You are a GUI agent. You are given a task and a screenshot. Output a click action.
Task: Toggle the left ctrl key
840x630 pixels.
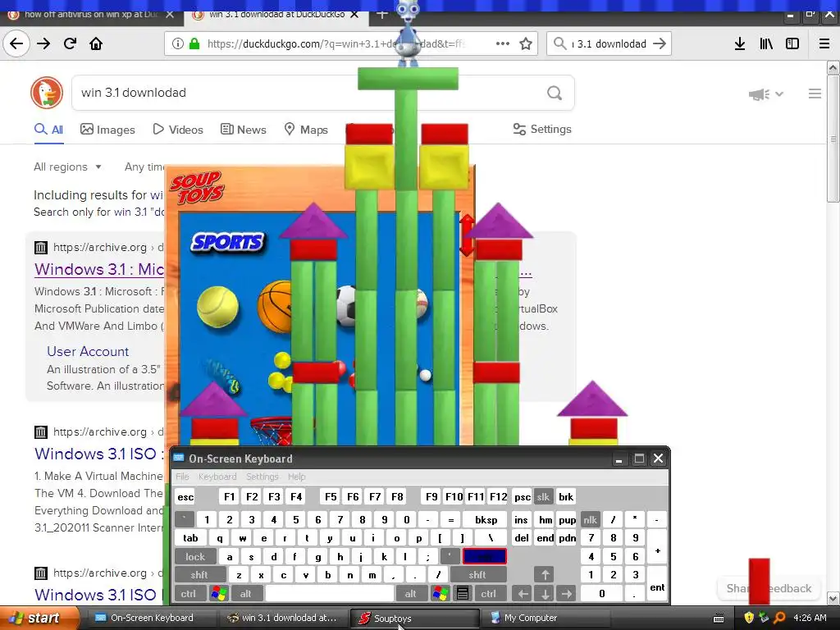pyautogui.click(x=189, y=594)
